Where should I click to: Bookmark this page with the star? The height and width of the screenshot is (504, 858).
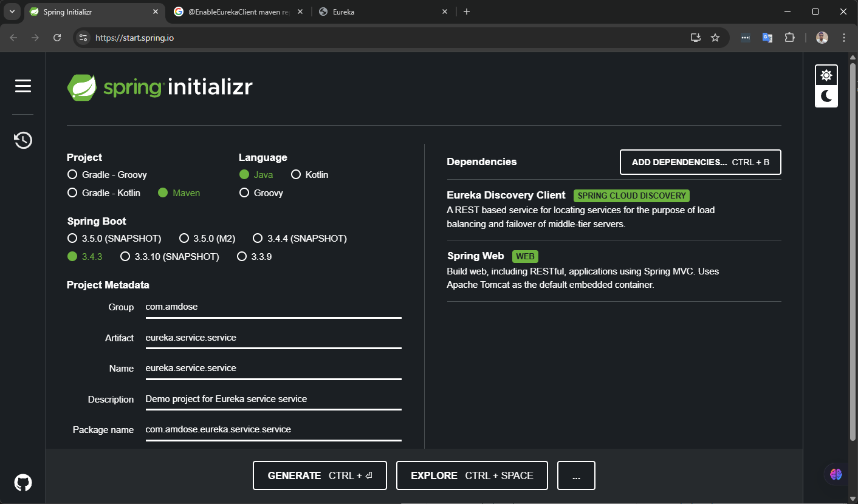click(715, 38)
